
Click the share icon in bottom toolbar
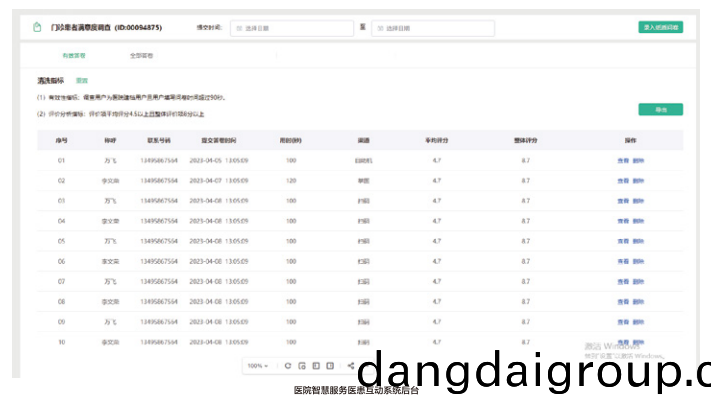coord(351,366)
